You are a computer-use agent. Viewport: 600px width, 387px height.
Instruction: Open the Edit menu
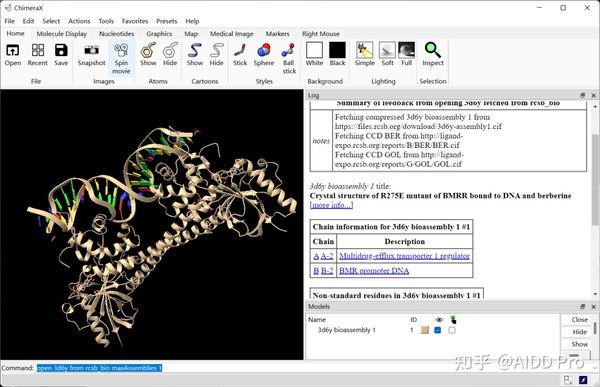tap(28, 21)
